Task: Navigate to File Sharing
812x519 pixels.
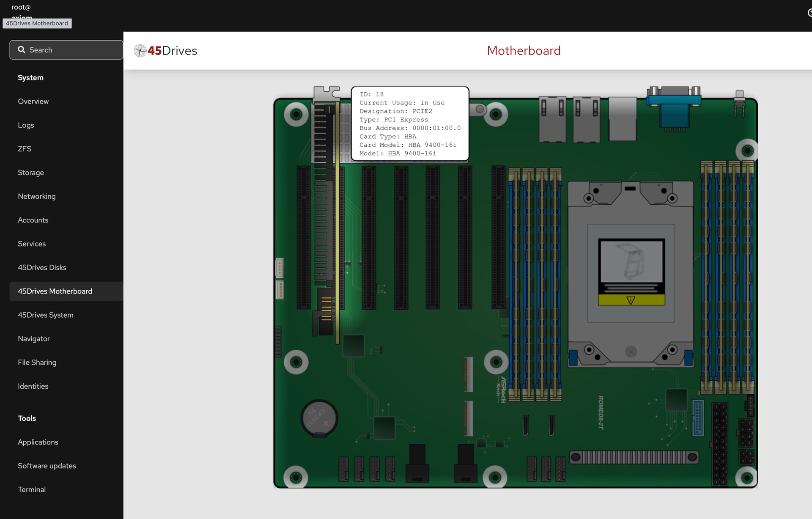Action: pyautogui.click(x=37, y=362)
